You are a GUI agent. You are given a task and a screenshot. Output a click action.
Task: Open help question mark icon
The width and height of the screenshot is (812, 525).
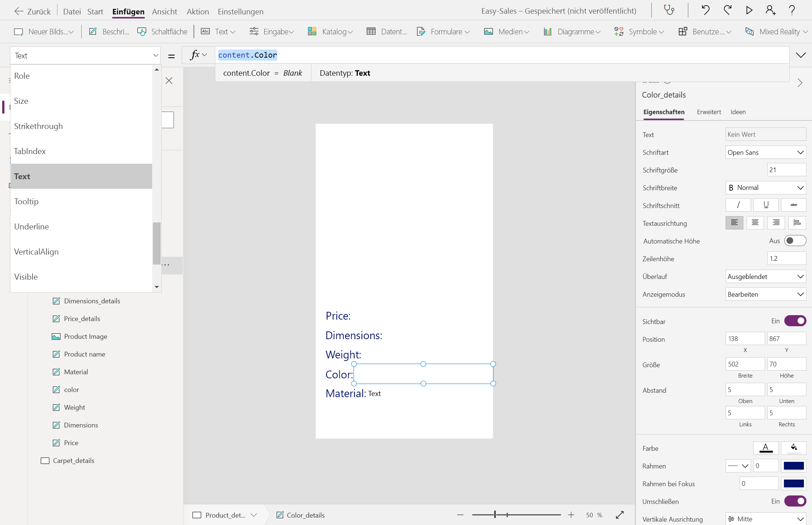(x=792, y=10)
